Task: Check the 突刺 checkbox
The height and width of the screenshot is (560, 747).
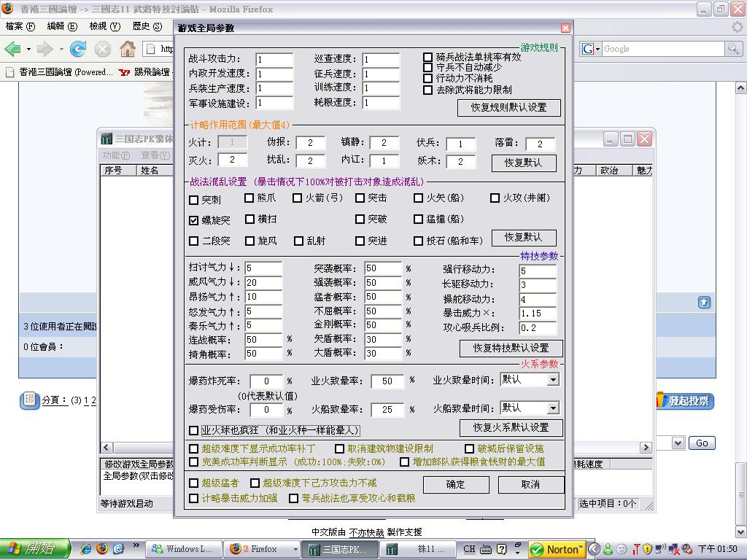Action: click(193, 200)
